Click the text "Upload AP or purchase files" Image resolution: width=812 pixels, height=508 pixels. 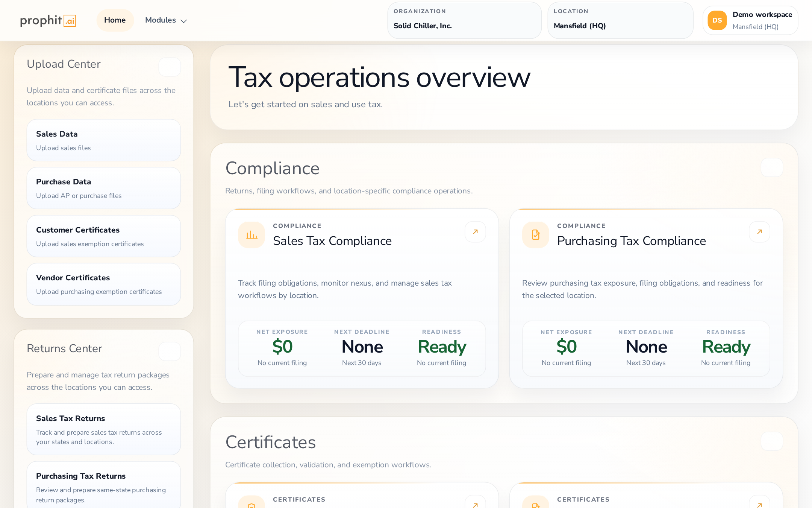point(79,196)
